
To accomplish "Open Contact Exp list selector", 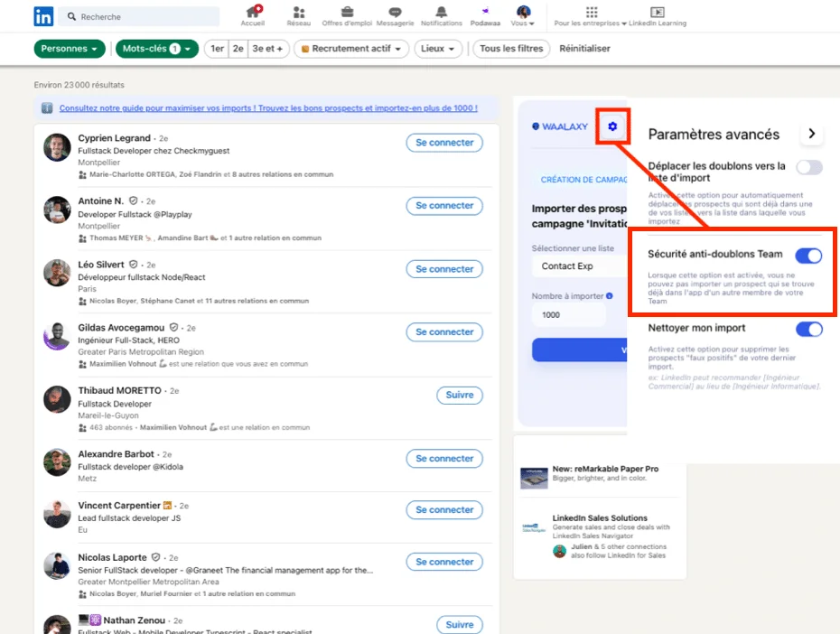I will pyautogui.click(x=580, y=266).
